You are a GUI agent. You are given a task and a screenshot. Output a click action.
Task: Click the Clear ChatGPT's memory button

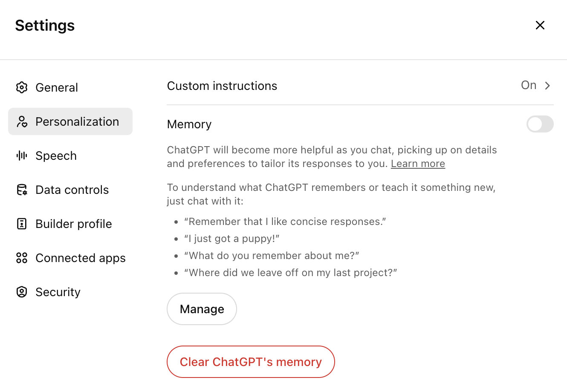(x=251, y=362)
